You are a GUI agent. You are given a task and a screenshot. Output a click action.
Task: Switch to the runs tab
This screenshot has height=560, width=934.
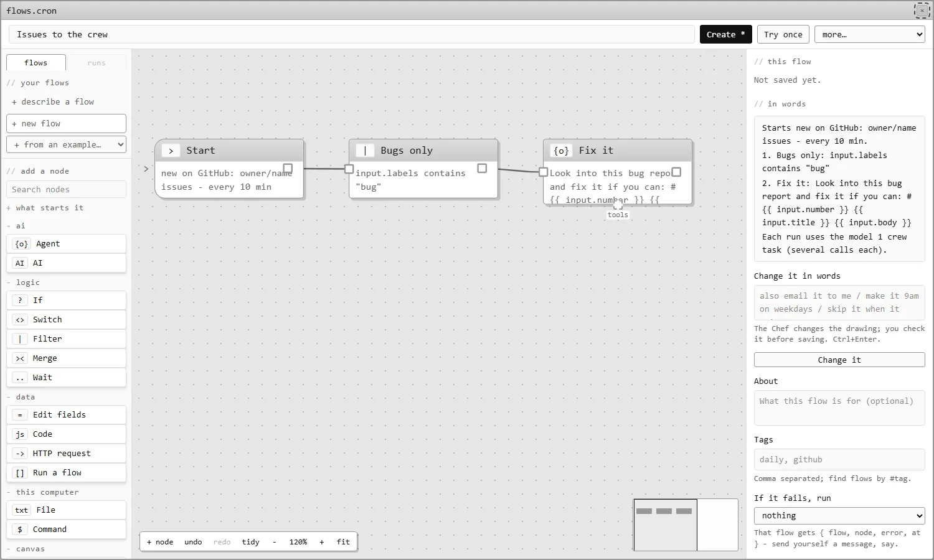pos(97,63)
